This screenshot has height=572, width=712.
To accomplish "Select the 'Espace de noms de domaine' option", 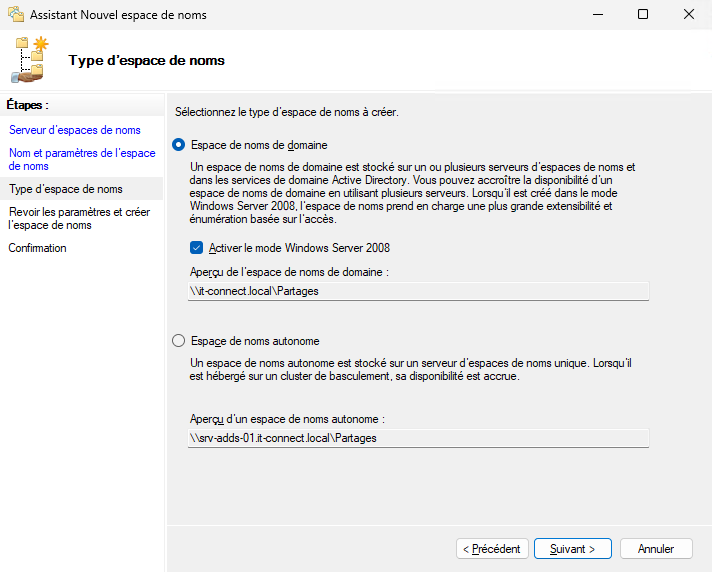I will [179, 145].
